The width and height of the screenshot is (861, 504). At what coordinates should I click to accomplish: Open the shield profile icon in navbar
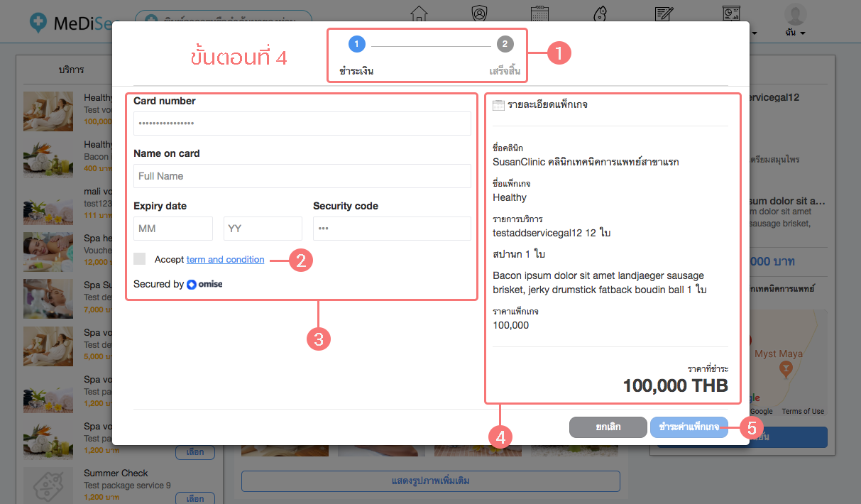tap(480, 13)
